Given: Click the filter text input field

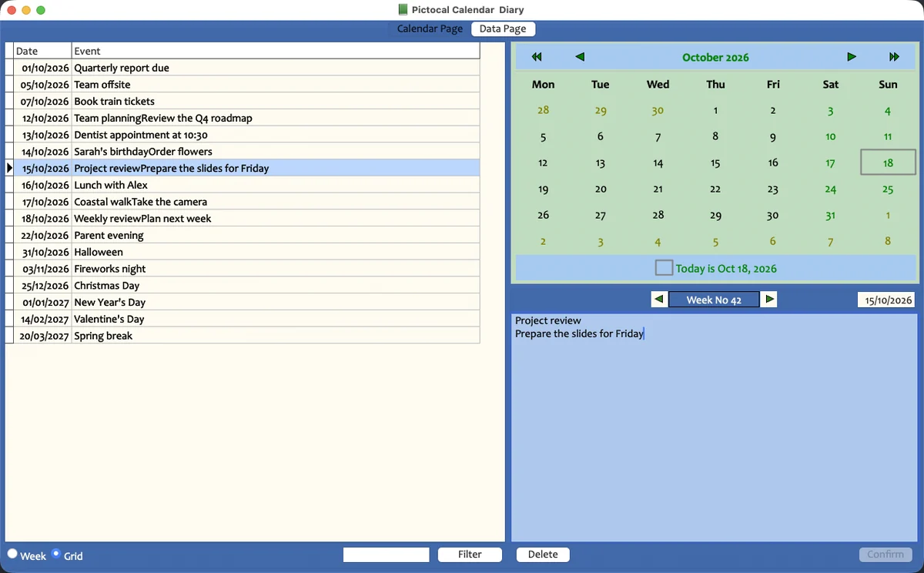Looking at the screenshot, I should click(386, 555).
